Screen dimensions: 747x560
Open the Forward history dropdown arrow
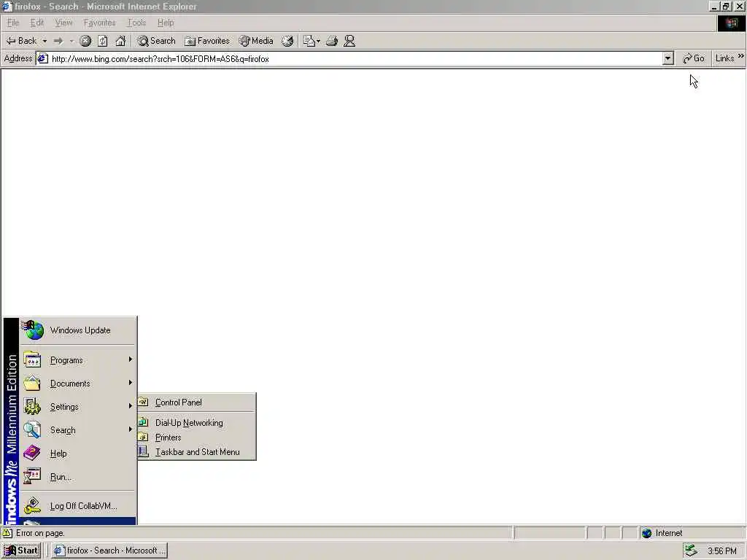point(71,41)
